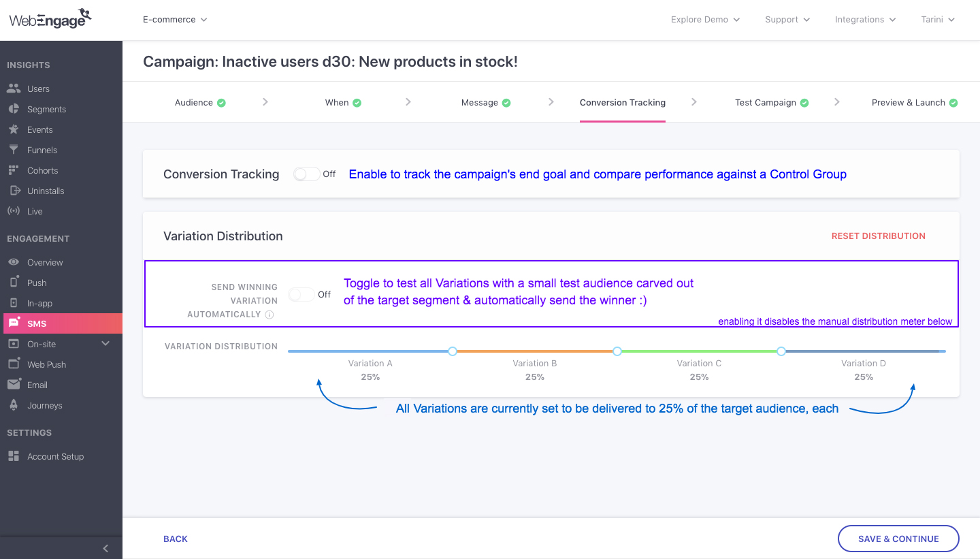Screen dimensions: 980x559
Task: Click info icon beside Send Winning Variation Automatically
Action: tap(269, 315)
